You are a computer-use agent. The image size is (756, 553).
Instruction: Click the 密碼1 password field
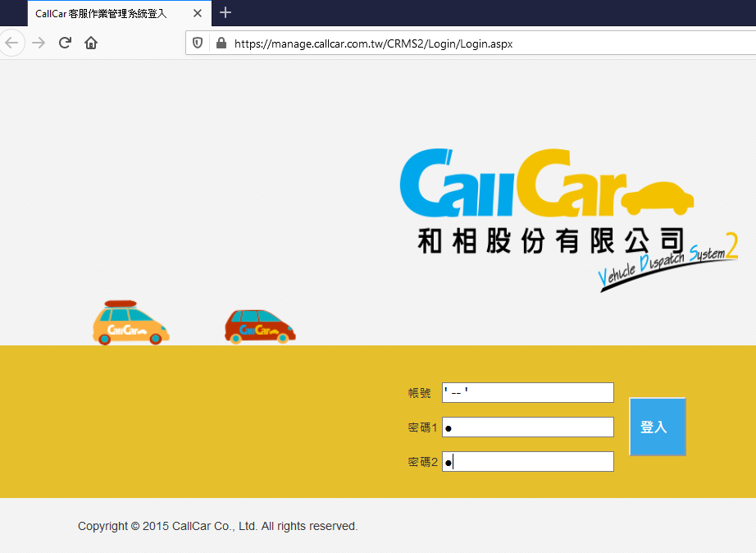[x=528, y=427]
